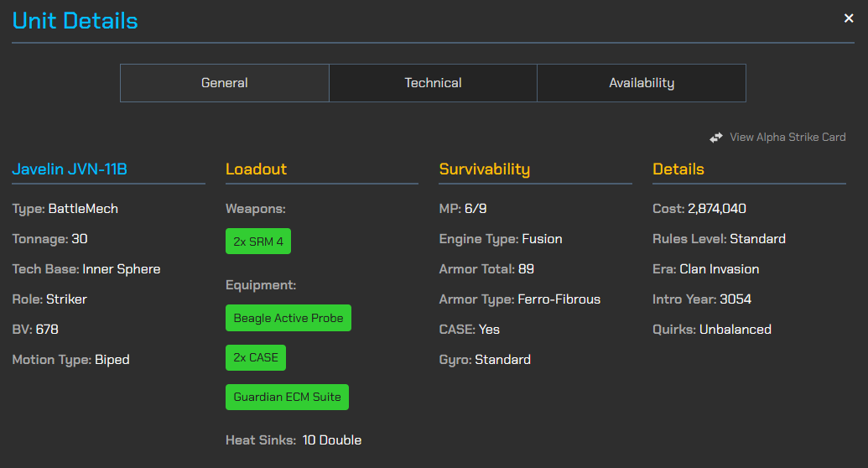Click Tech Base: Inner Sphere text
This screenshot has height=468, width=868.
pyautogui.click(x=86, y=269)
